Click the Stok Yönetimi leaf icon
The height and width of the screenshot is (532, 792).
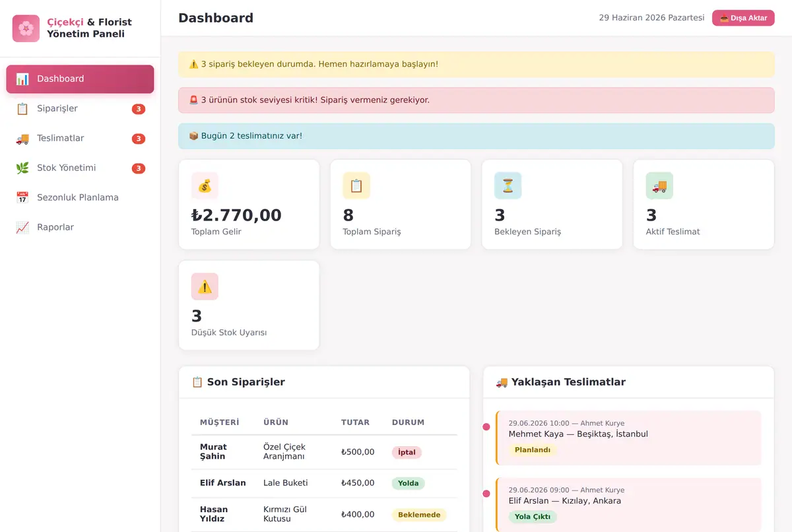pyautogui.click(x=22, y=168)
